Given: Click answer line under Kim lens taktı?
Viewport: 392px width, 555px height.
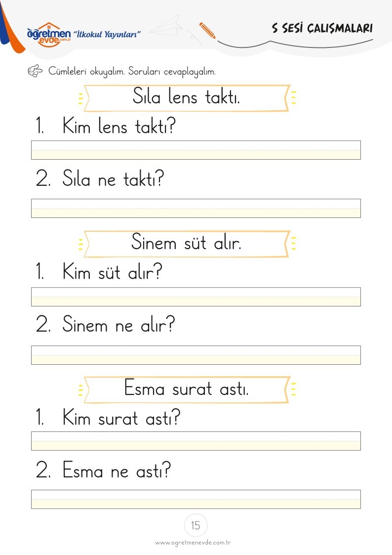Looking at the screenshot, I should 196,150.
